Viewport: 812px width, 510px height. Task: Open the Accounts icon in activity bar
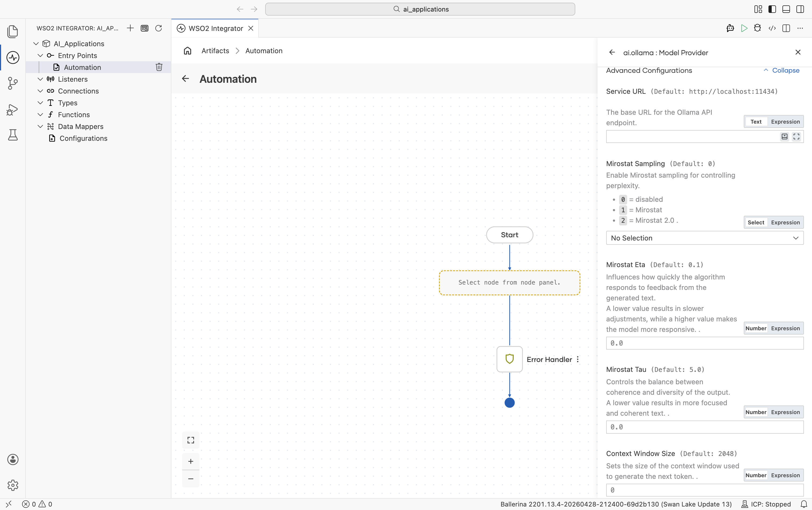click(13, 459)
